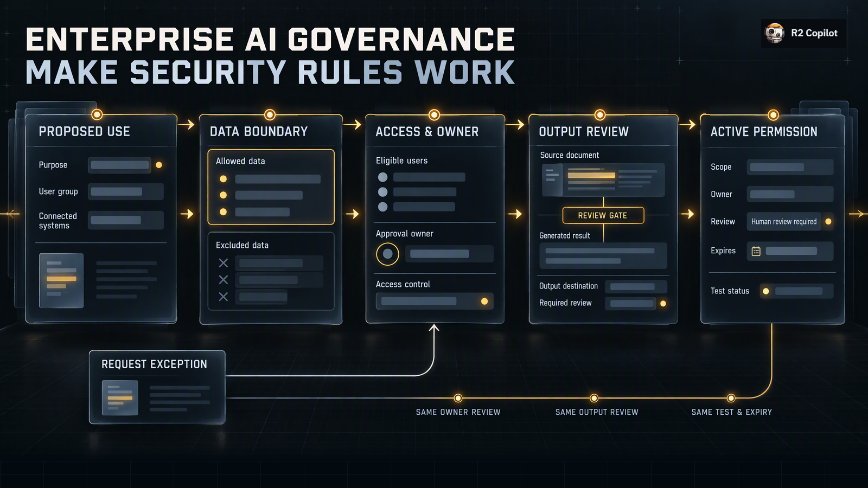Click the User group input field
This screenshot has width=868, height=488.
click(126, 191)
